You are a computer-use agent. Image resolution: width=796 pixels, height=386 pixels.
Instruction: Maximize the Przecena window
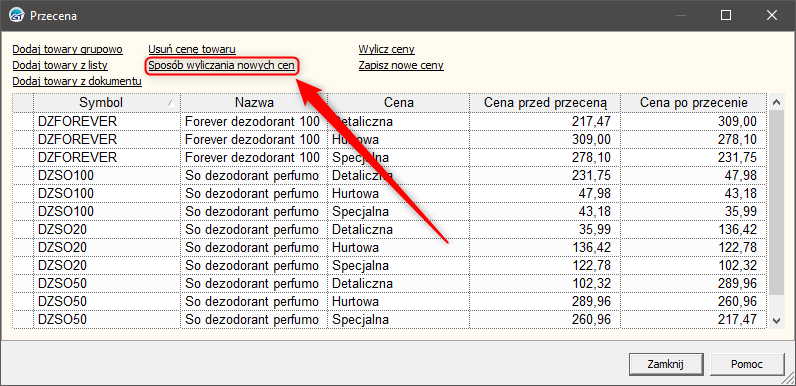(x=726, y=15)
